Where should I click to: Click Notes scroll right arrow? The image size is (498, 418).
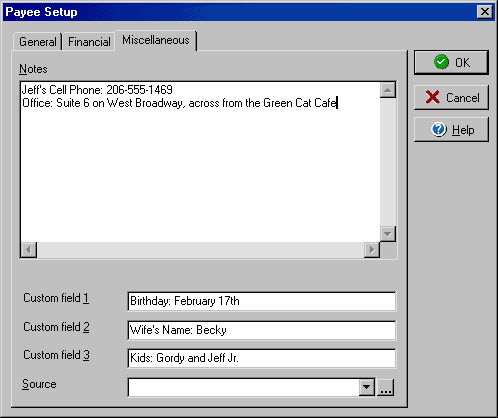[x=372, y=250]
